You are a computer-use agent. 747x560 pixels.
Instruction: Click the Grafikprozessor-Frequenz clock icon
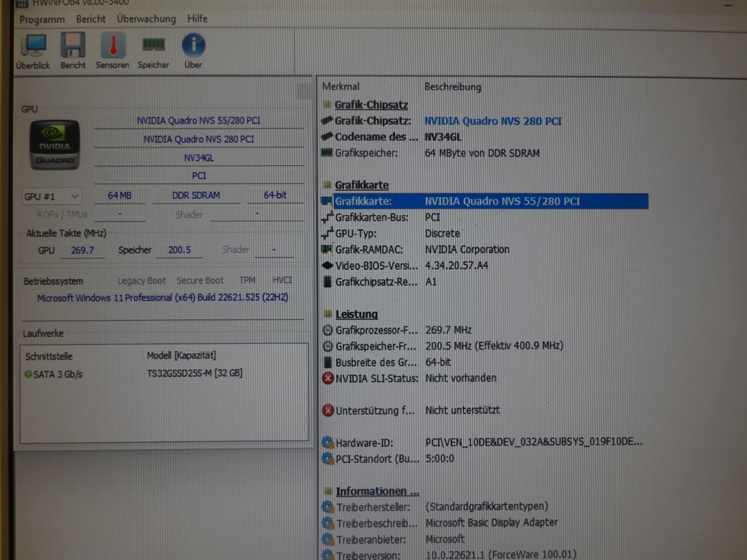click(328, 330)
